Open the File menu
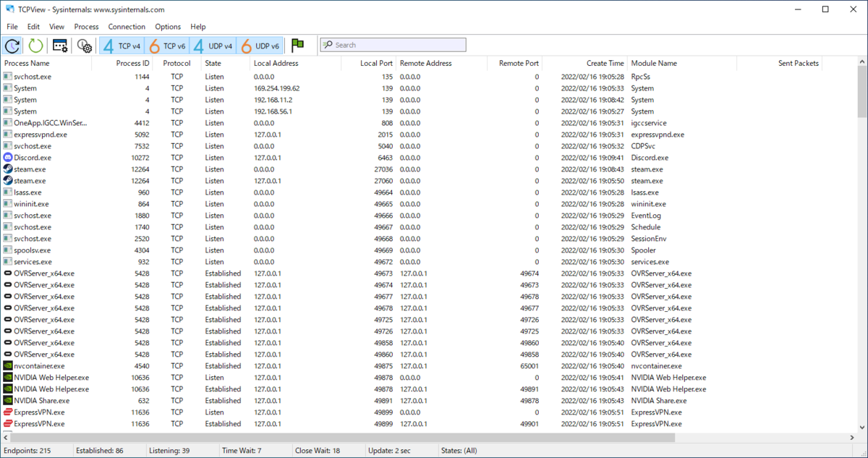 (x=12, y=27)
